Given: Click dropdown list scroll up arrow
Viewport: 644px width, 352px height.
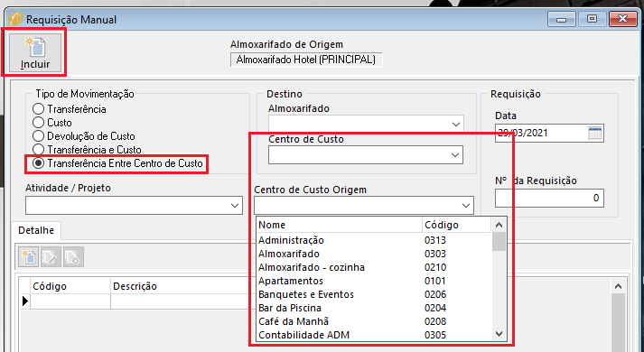Looking at the screenshot, I should [499, 225].
